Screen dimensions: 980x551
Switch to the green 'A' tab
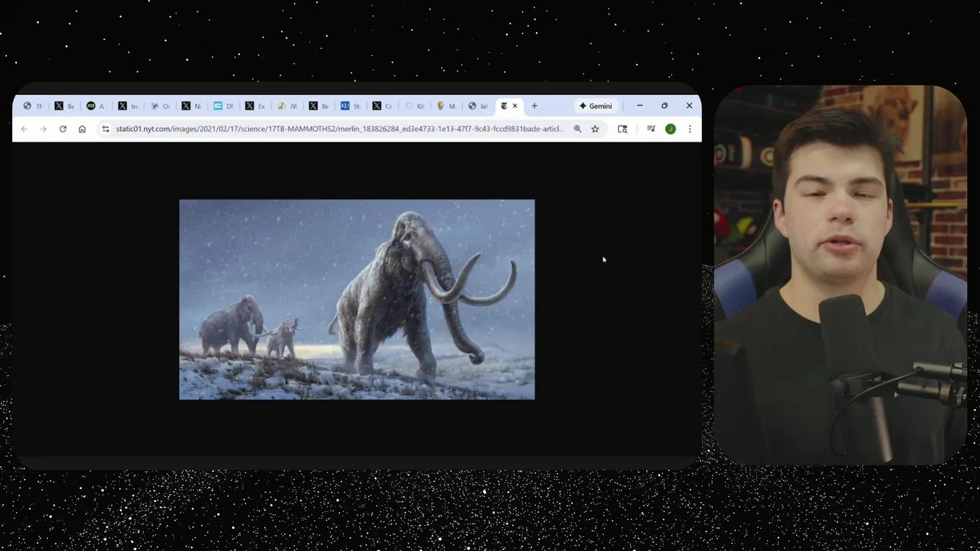[96, 106]
